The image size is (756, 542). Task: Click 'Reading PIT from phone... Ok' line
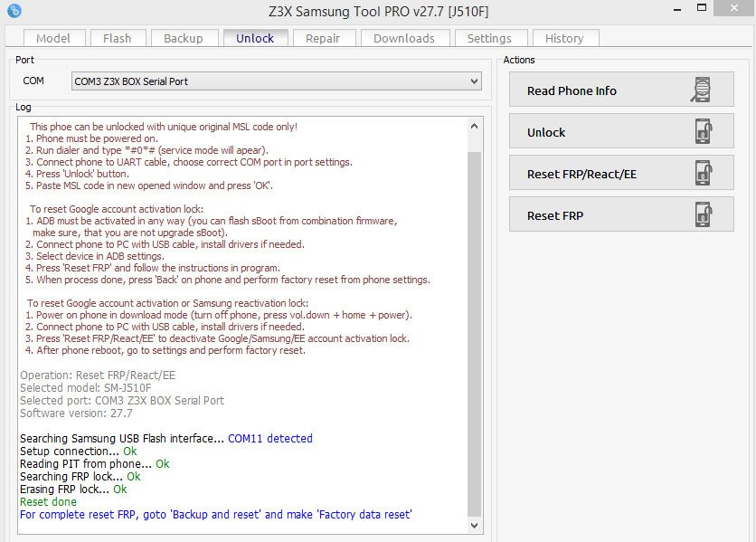pos(94,464)
